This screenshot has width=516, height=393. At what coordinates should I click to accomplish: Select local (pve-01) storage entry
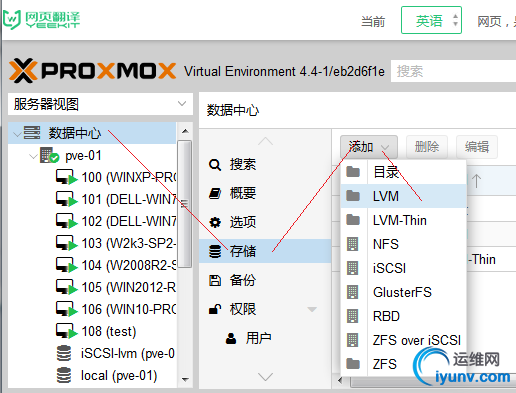[x=119, y=375]
